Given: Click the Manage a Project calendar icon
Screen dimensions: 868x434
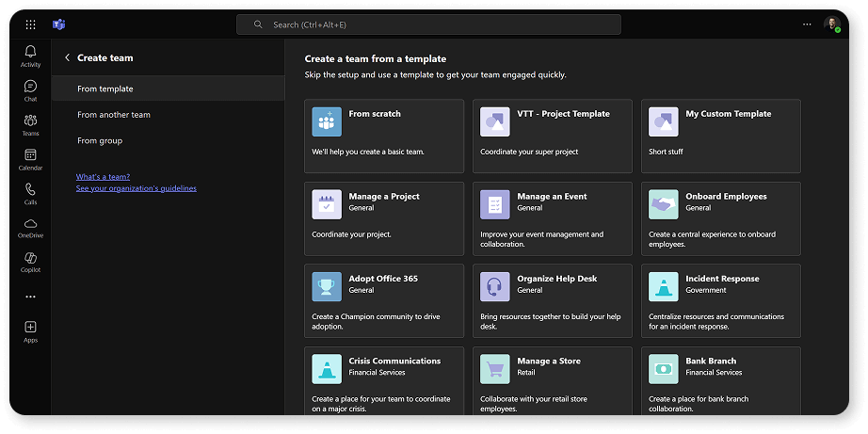Looking at the screenshot, I should click(x=327, y=205).
